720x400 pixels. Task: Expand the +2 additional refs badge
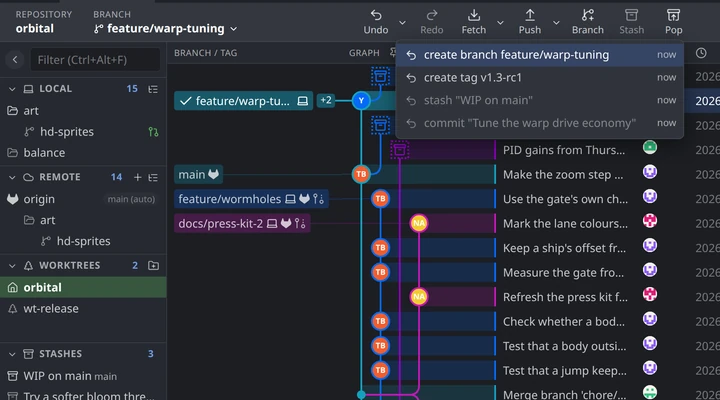point(326,100)
